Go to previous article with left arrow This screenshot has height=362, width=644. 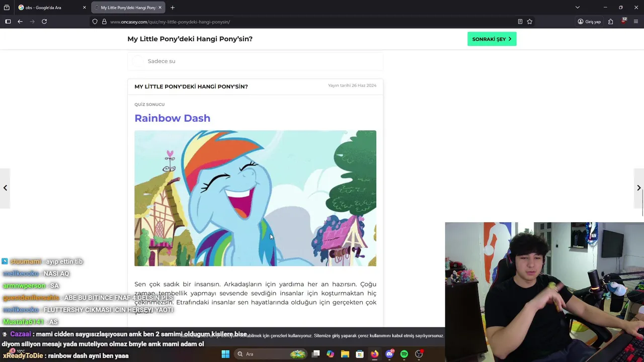point(5,188)
